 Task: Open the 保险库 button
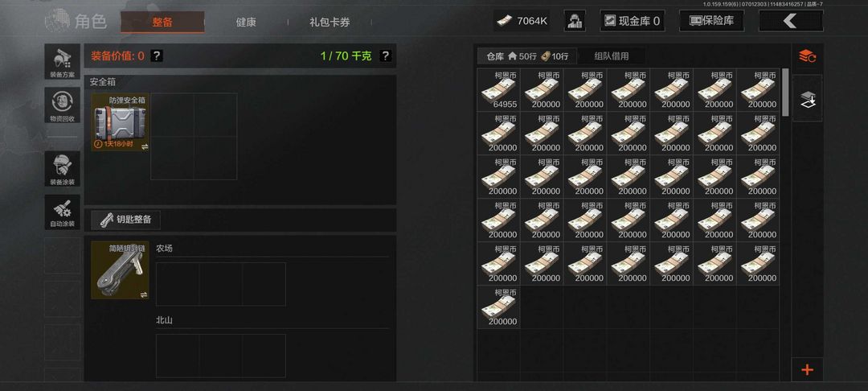[x=711, y=21]
